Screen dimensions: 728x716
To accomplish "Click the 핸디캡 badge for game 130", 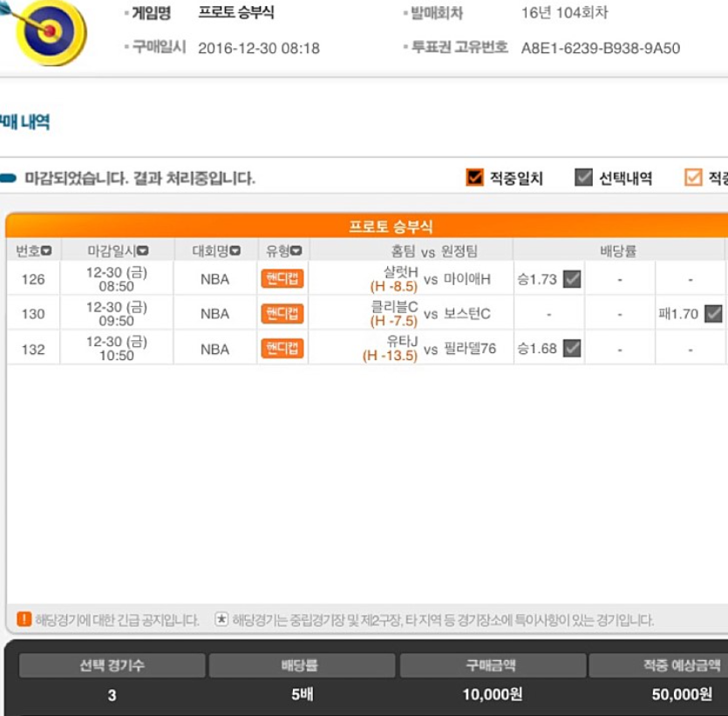I will pyautogui.click(x=282, y=313).
